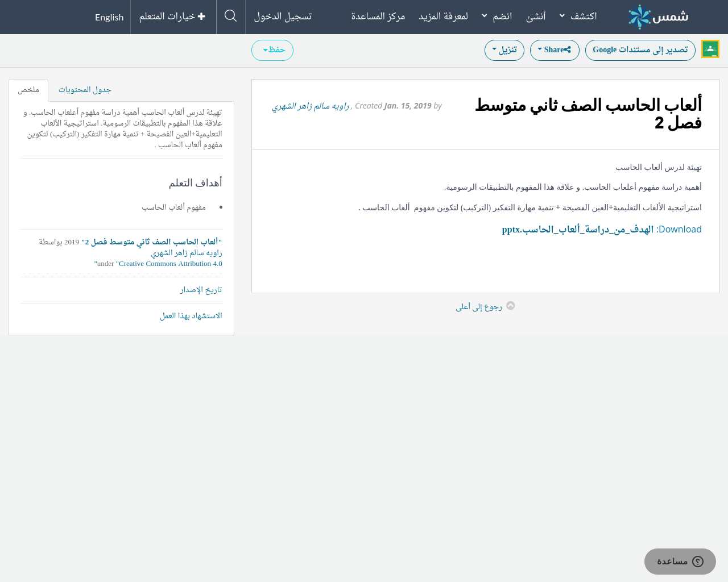Open خيارات المتعلم learner options
728x582 pixels.
[x=172, y=16]
